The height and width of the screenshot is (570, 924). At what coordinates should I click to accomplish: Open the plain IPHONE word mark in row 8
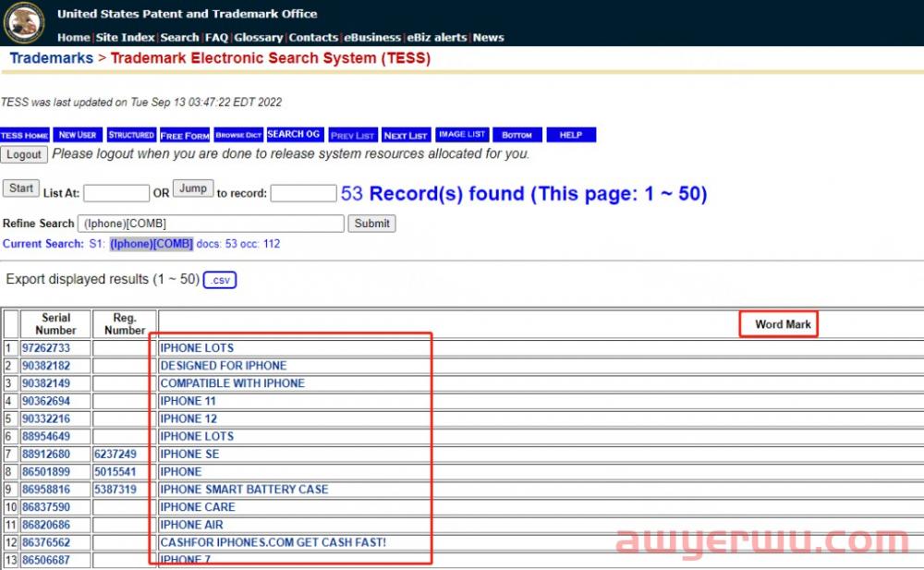coord(181,471)
